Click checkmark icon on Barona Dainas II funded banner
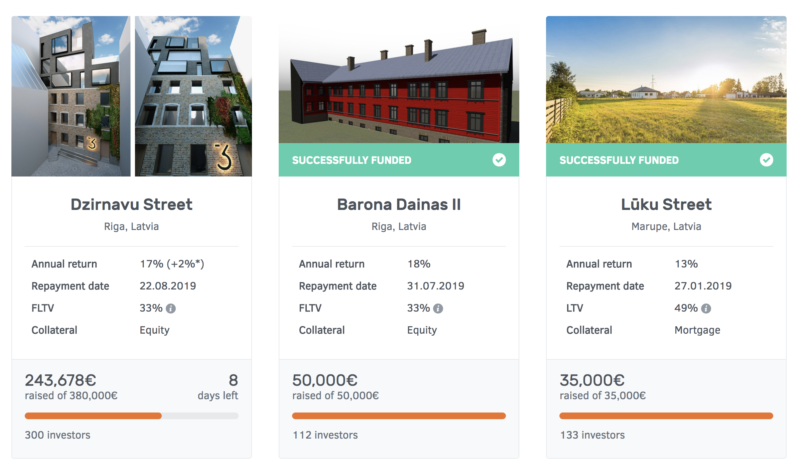 click(499, 160)
